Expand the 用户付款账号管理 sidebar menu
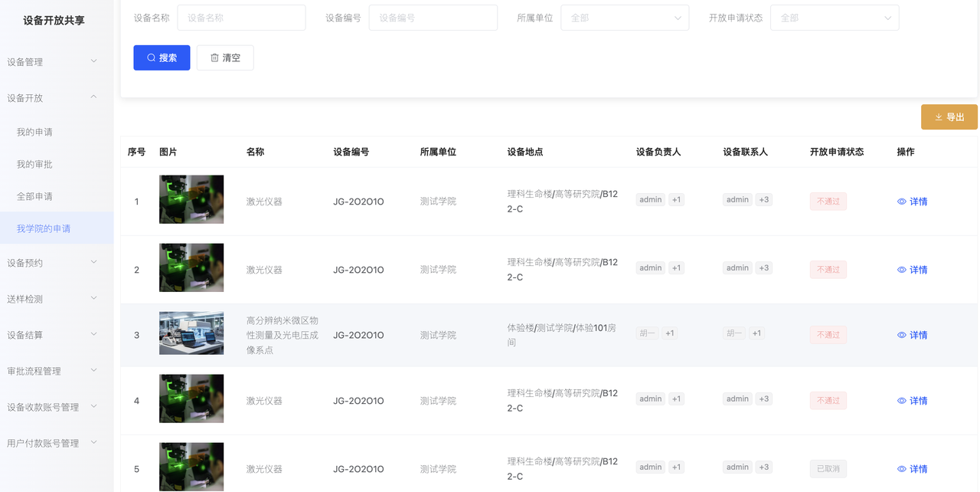980x492 pixels. (57, 443)
